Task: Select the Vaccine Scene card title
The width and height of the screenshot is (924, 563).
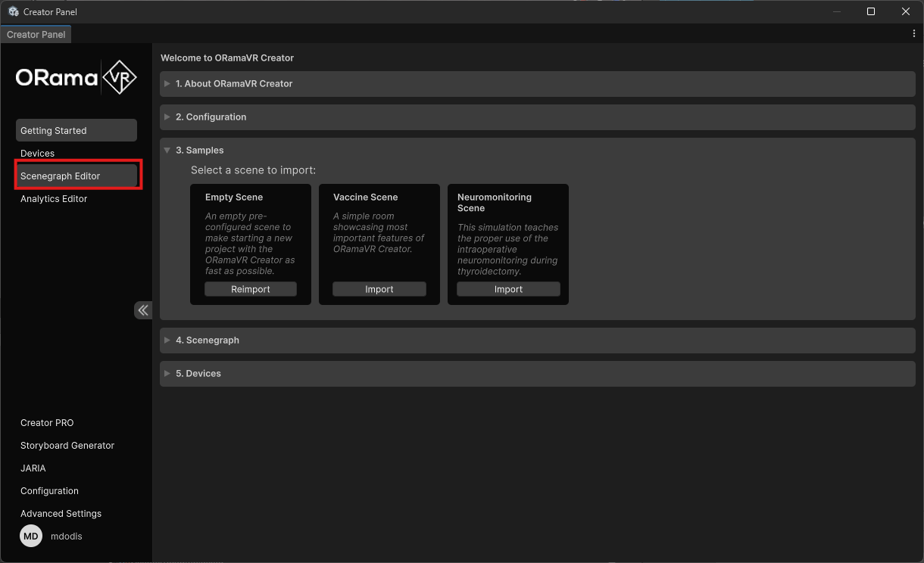Action: coord(365,198)
